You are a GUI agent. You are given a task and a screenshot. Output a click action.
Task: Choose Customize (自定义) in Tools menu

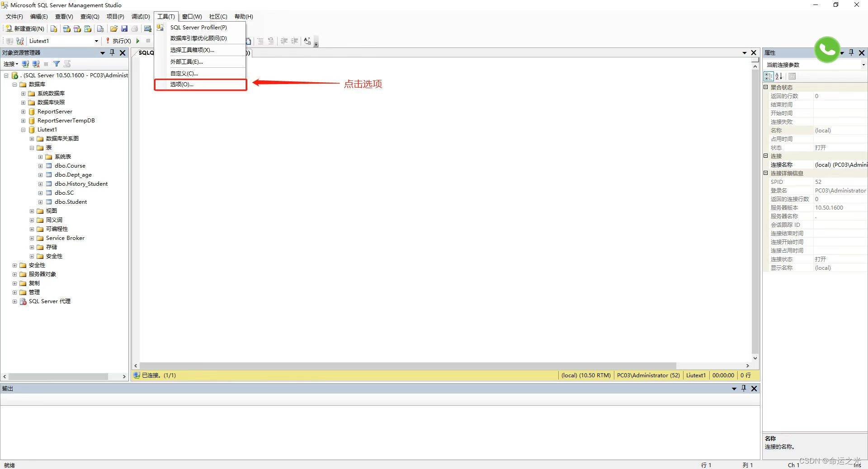(200, 73)
